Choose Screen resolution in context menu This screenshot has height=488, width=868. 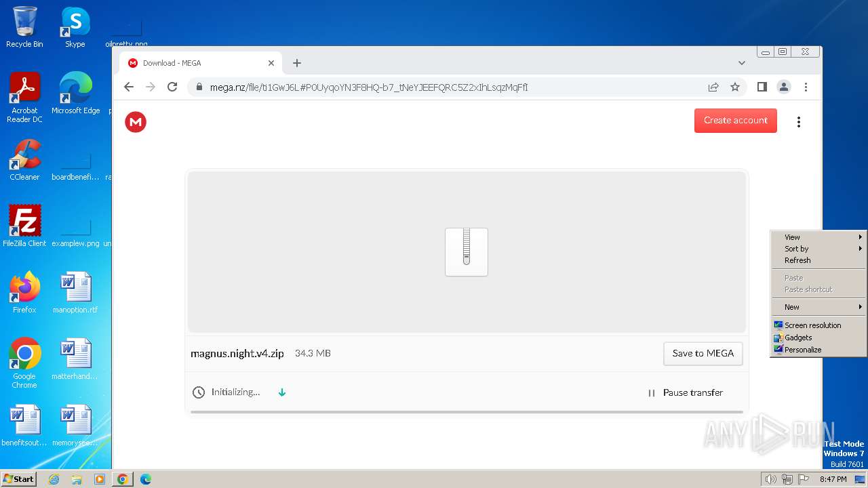tap(818, 325)
